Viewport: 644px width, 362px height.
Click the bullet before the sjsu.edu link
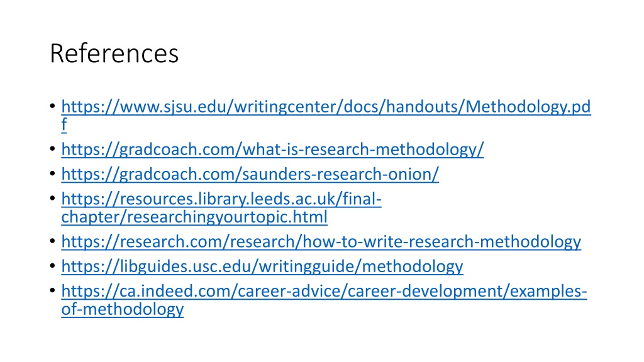pyautogui.click(x=53, y=106)
